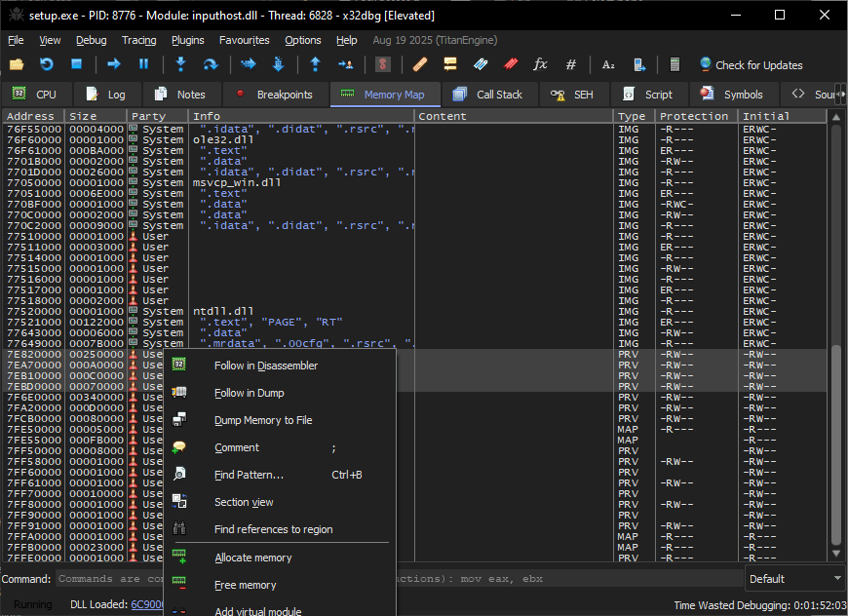Pause execution using the pause icon
The height and width of the screenshot is (616, 848).
coord(143,65)
